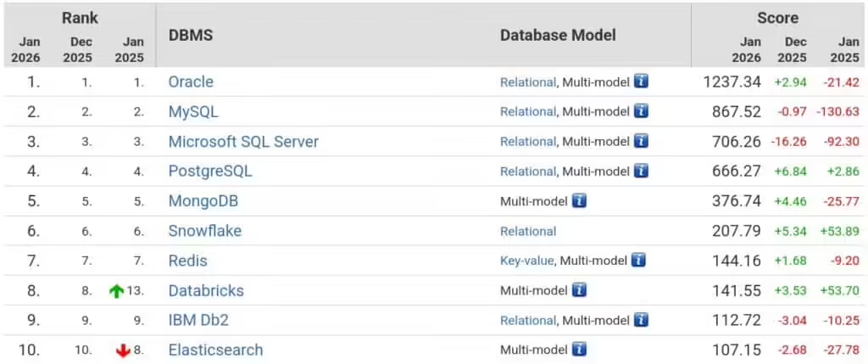The width and height of the screenshot is (868, 364).
Task: Open info icon in Microsoft SQL Server row
Action: click(x=641, y=141)
